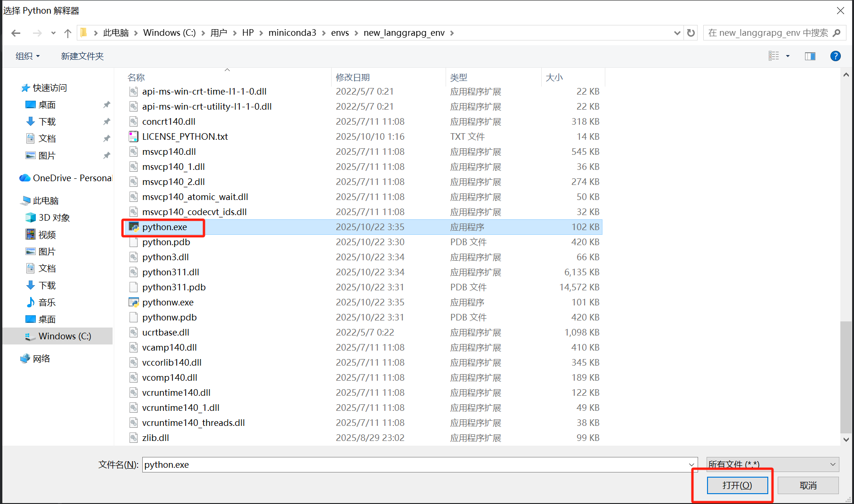Image resolution: width=854 pixels, height=504 pixels.
Task: Select the concrt140.dll file icon
Action: pyautogui.click(x=134, y=121)
